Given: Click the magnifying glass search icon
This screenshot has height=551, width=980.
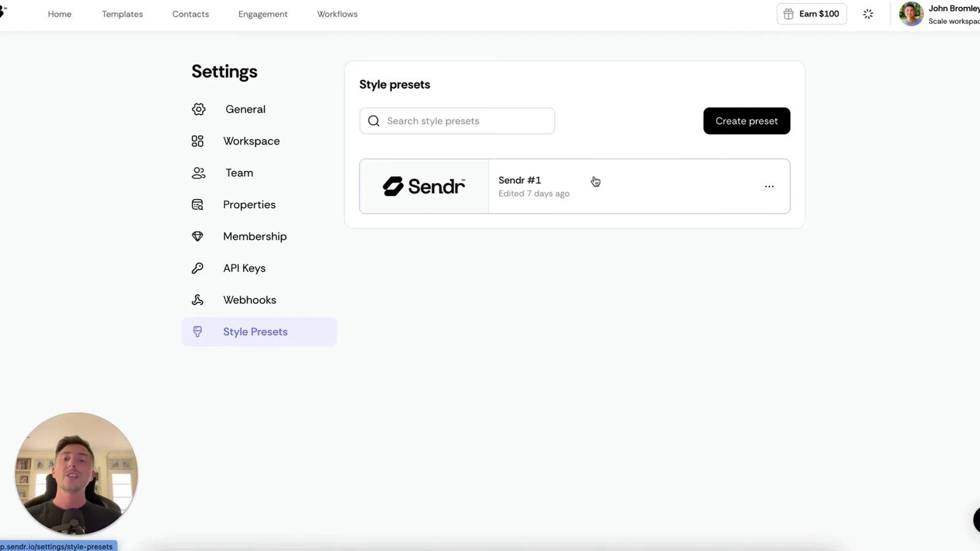Looking at the screenshot, I should [374, 121].
